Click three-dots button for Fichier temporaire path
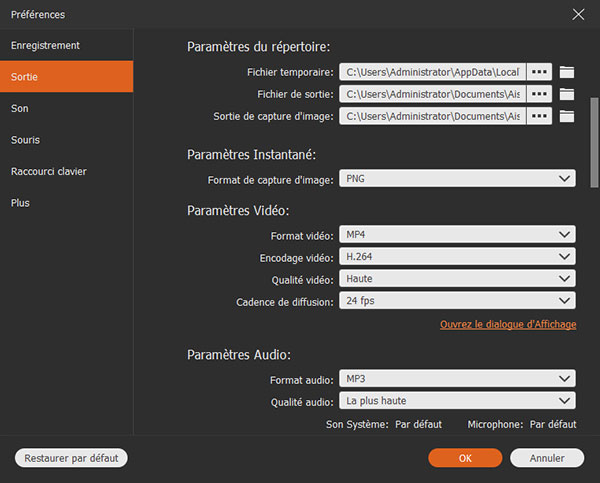 [540, 72]
